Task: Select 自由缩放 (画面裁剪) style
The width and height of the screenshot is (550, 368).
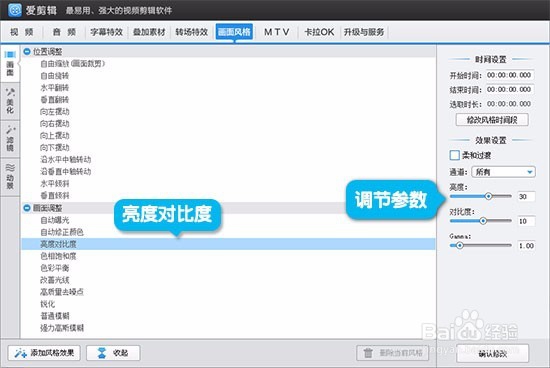Action: coord(72,63)
